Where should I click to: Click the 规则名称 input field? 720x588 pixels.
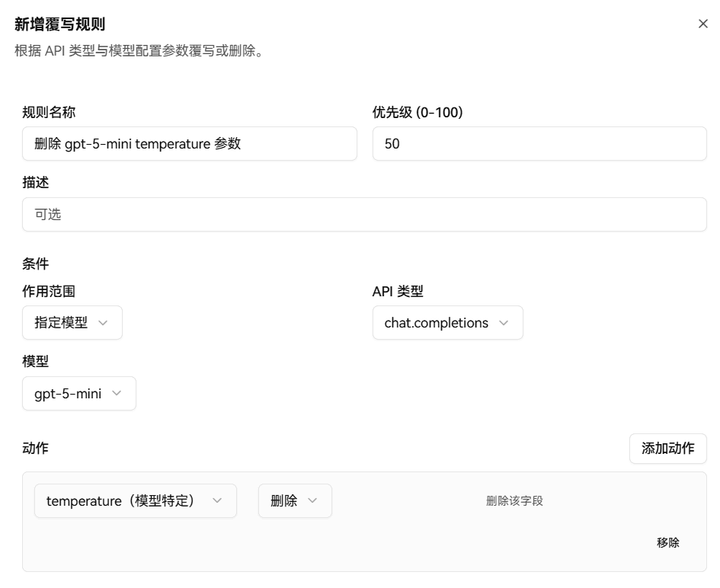pos(189,144)
